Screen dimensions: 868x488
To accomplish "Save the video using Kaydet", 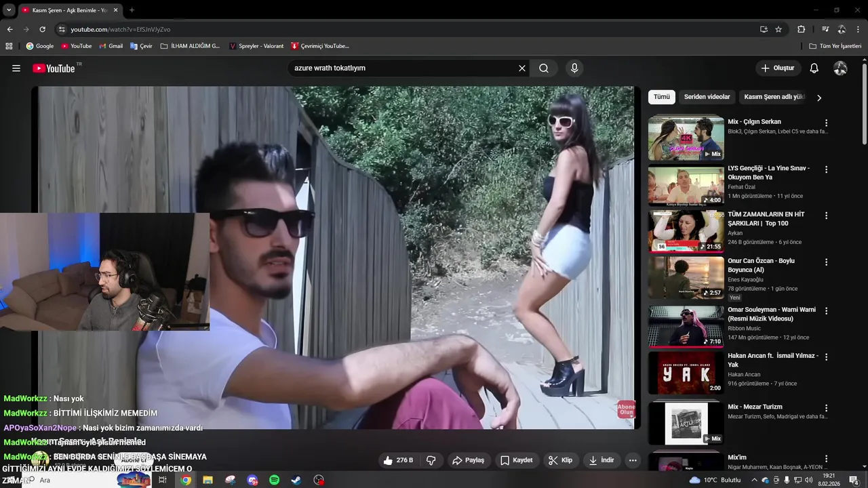I will [517, 460].
